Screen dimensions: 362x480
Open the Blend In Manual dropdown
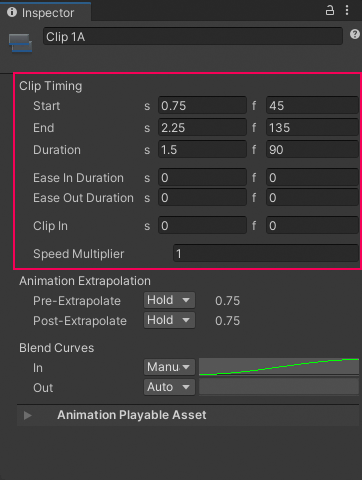coord(169,367)
